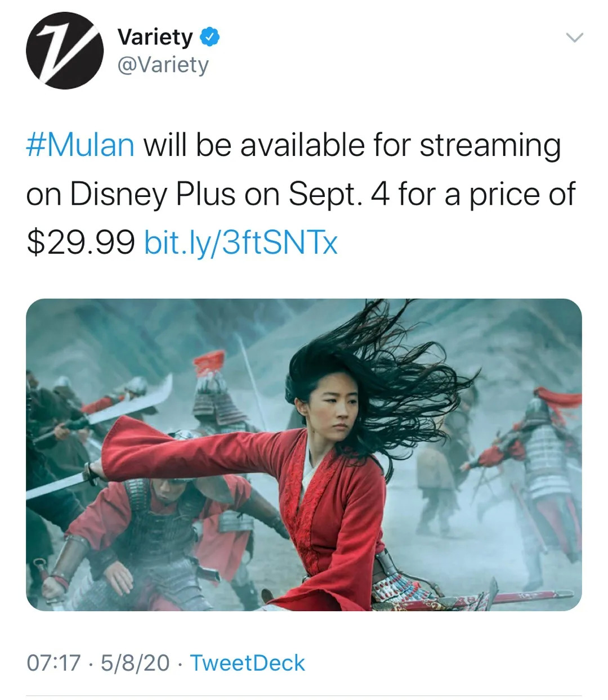Tap the @Variety handle
Image resolution: width=608 pixels, height=700 pixels.
tap(163, 65)
